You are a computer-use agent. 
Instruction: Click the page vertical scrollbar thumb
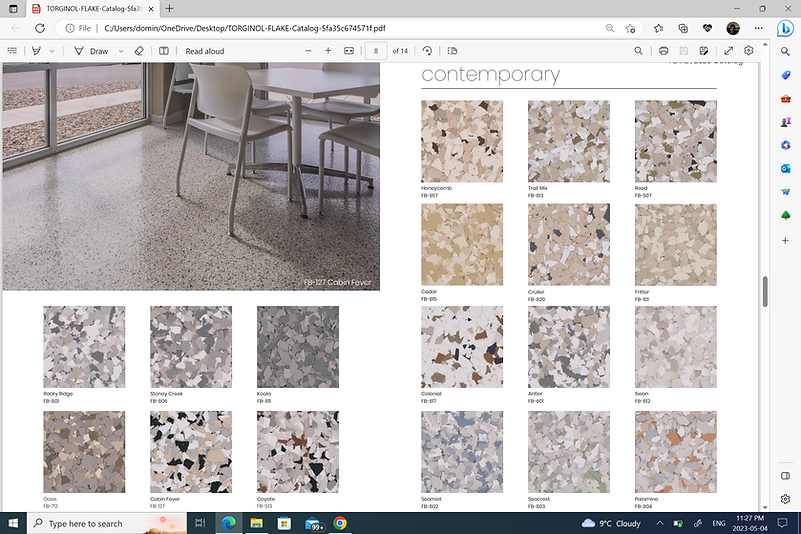coord(765,291)
